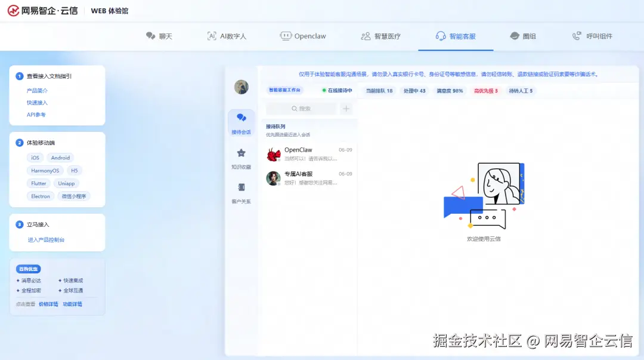Click the search field in session list
This screenshot has height=360, width=644.
[301, 109]
